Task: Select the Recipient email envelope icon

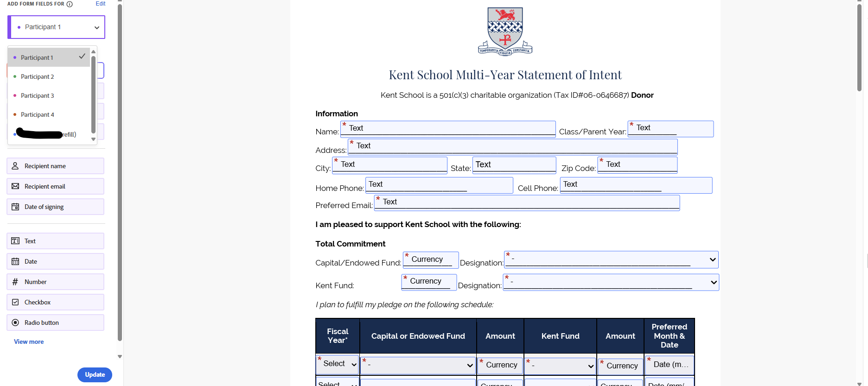Action: [x=15, y=186]
